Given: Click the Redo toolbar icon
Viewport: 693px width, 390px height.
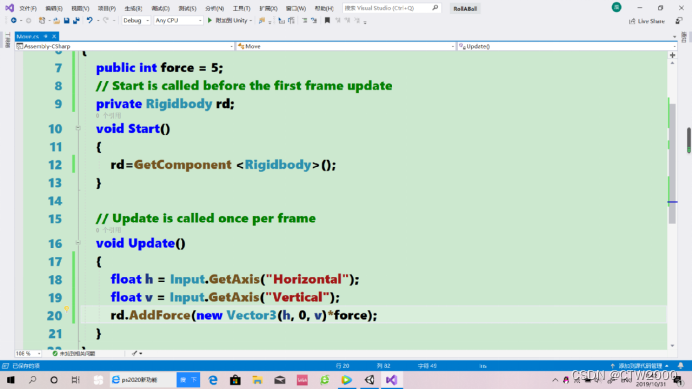Looking at the screenshot, I should pos(106,20).
